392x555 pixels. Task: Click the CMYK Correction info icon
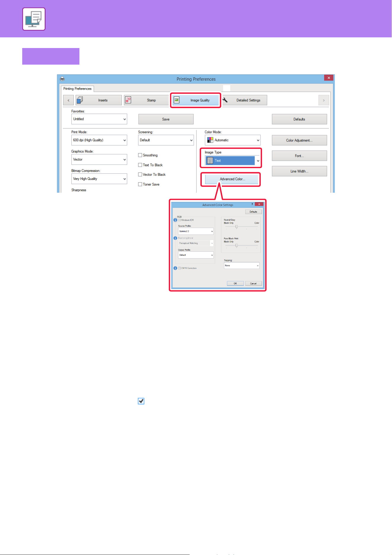(175, 268)
